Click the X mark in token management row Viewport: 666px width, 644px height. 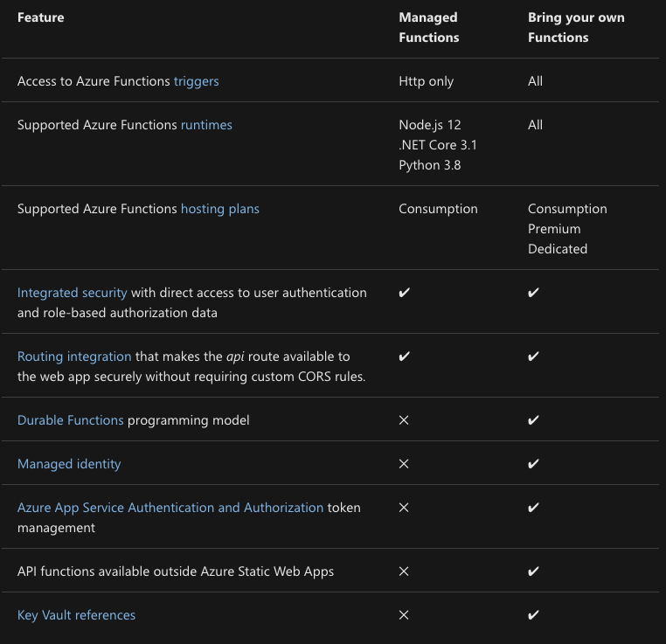pos(404,508)
